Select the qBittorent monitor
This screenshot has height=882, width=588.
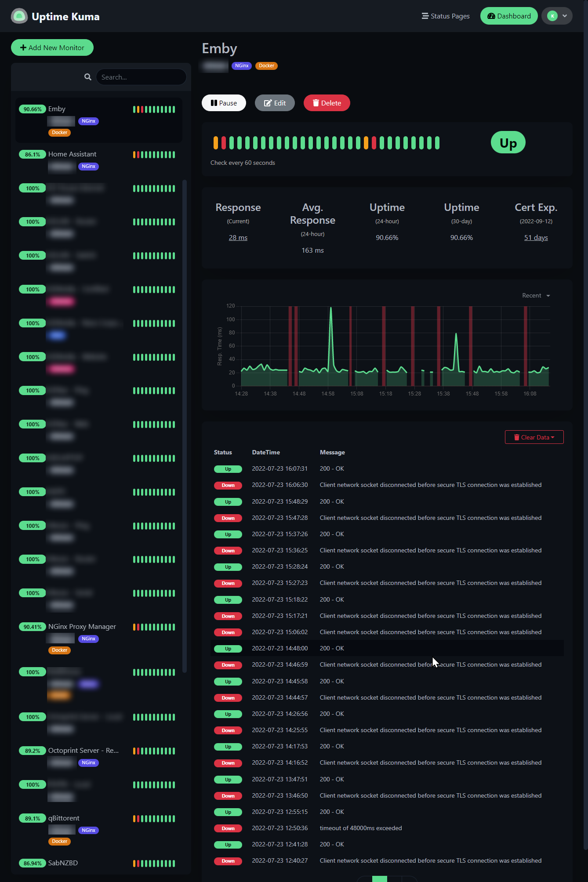point(99,829)
